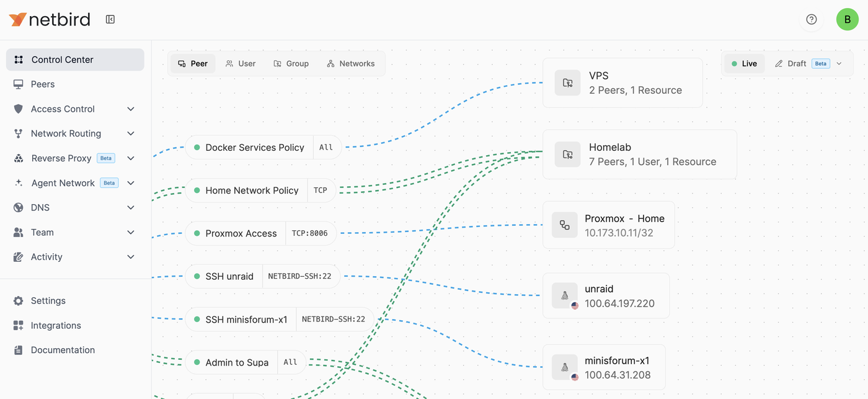Click the Control Center sidebar icon
Screen dimensions: 868x399
(19, 60)
